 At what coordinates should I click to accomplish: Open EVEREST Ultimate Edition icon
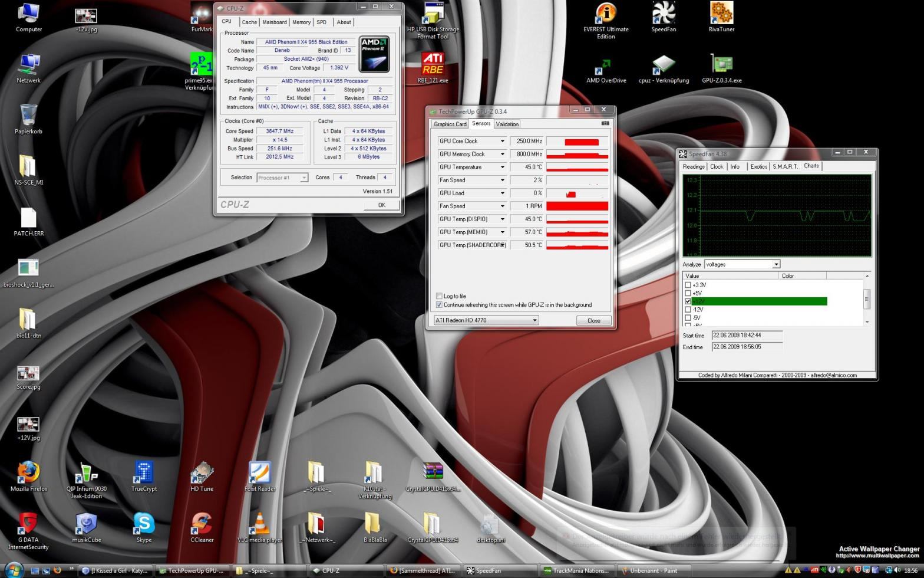(x=606, y=20)
